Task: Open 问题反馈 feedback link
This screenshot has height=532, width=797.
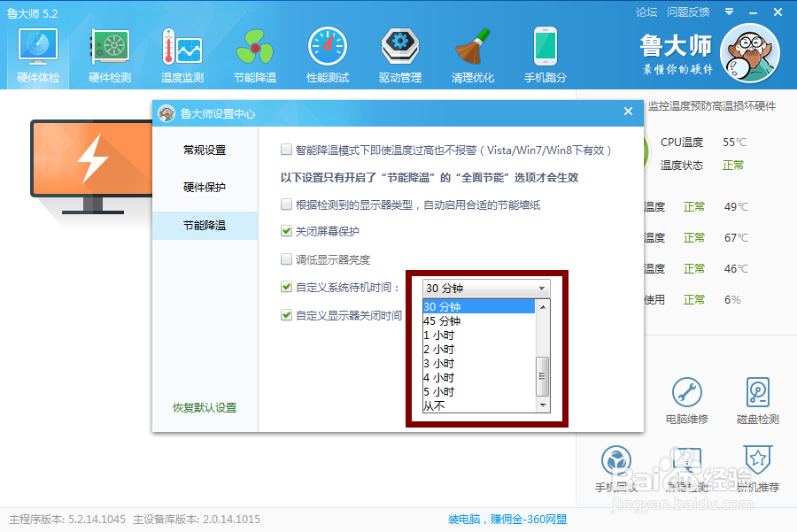Action: pos(688,12)
